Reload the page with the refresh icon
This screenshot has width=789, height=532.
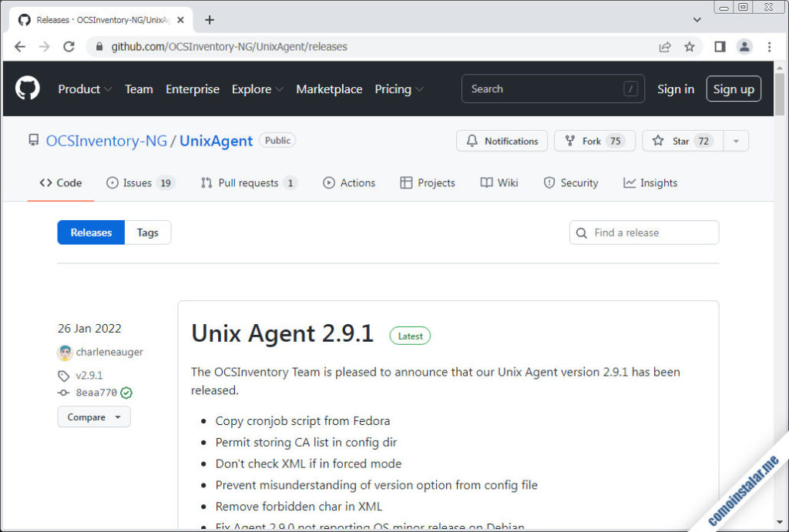tap(69, 46)
